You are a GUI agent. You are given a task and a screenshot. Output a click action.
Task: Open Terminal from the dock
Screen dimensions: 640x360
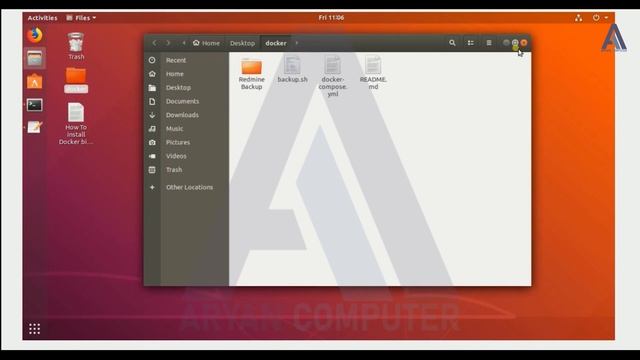point(35,105)
